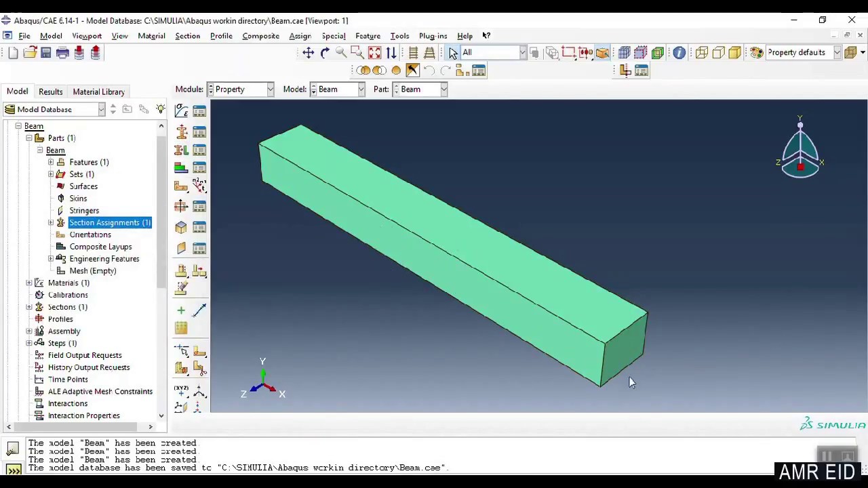The width and height of the screenshot is (868, 488).
Task: Click the Assign Section icon
Action: 181,150
